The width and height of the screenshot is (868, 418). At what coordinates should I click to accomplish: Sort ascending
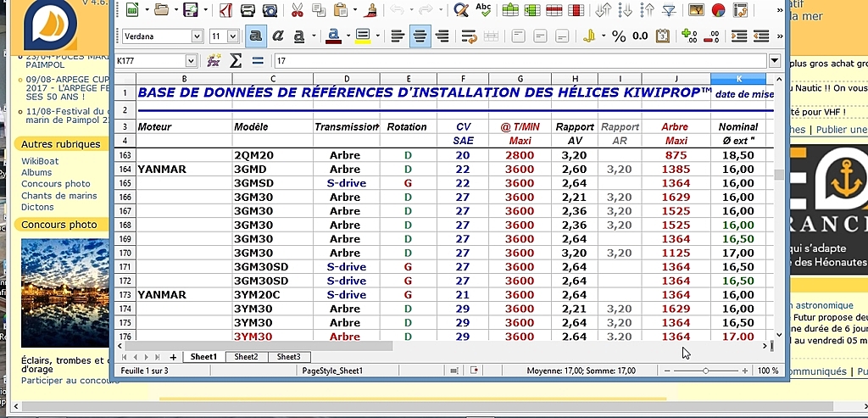[x=625, y=9]
